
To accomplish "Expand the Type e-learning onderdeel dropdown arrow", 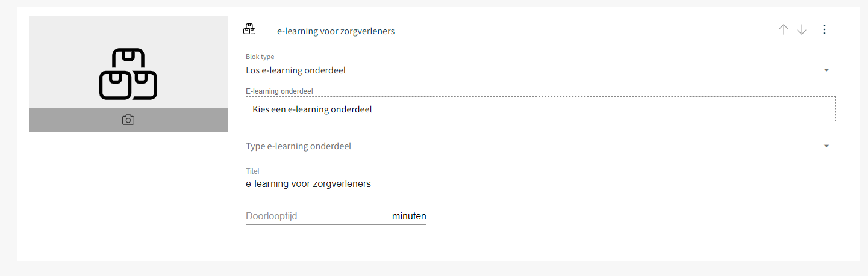I will click(x=826, y=146).
